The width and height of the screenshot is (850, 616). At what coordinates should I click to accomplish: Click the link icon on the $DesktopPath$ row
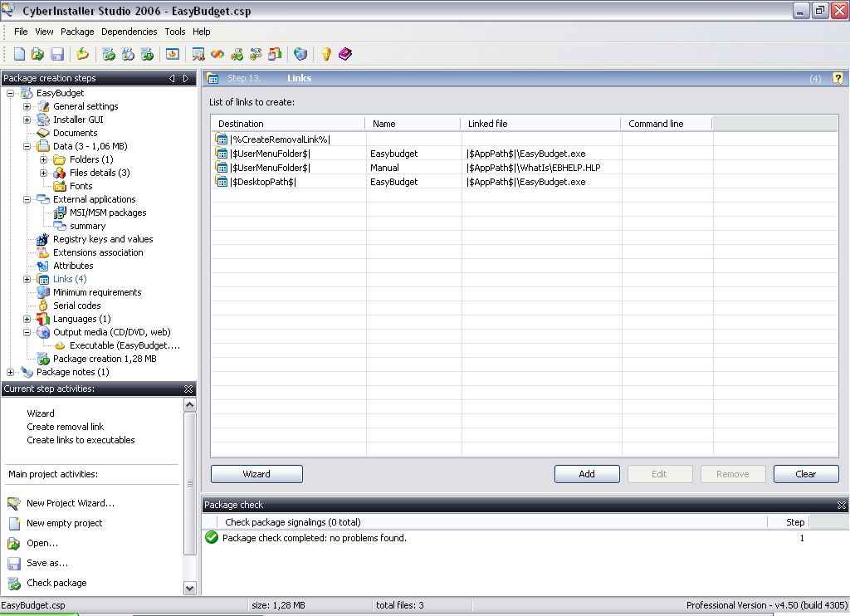[x=221, y=182]
